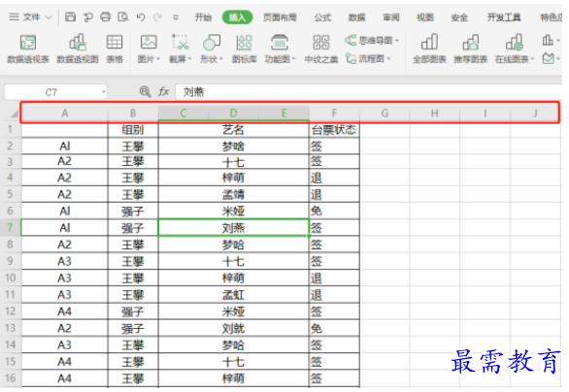Open Print Preview icon with magnifier
The image size is (569, 392).
[123, 16]
